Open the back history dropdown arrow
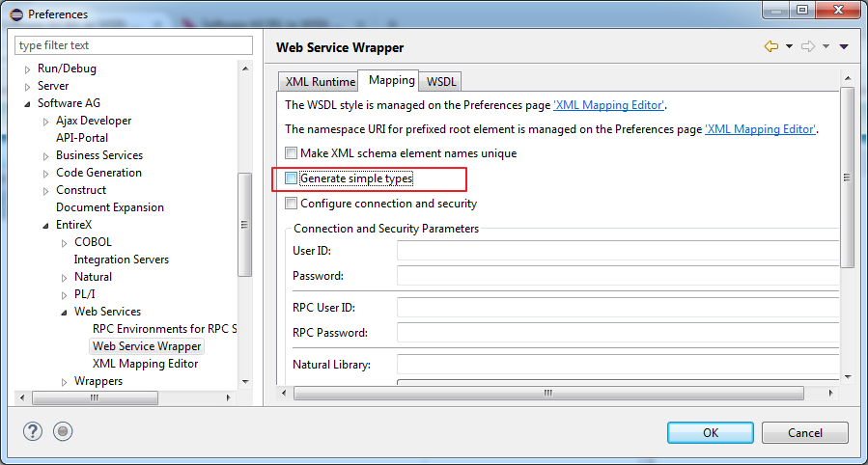 (x=790, y=46)
